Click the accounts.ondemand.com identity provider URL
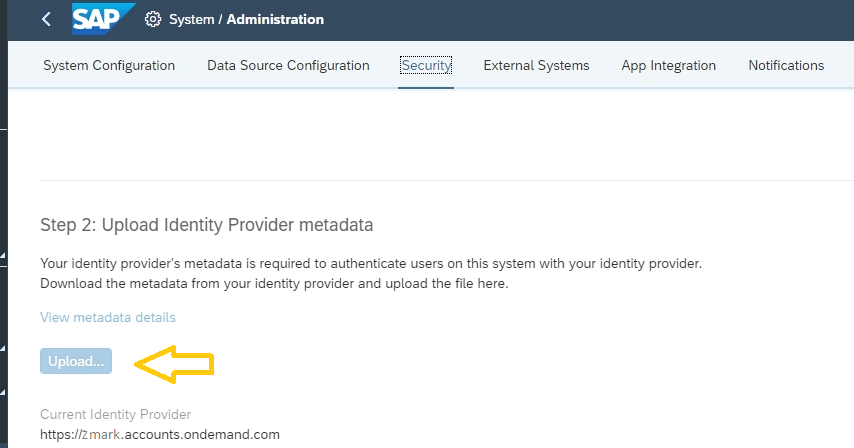This screenshot has width=854, height=448. pyautogui.click(x=160, y=434)
